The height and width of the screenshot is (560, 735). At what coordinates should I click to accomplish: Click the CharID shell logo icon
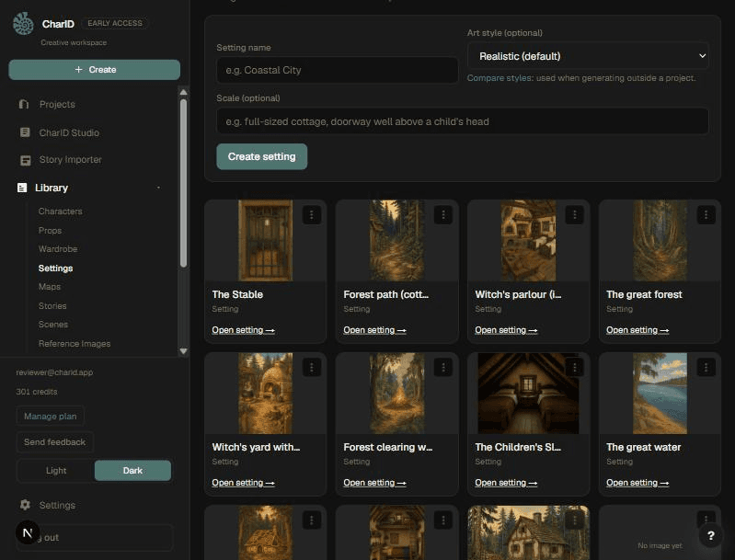[x=23, y=23]
